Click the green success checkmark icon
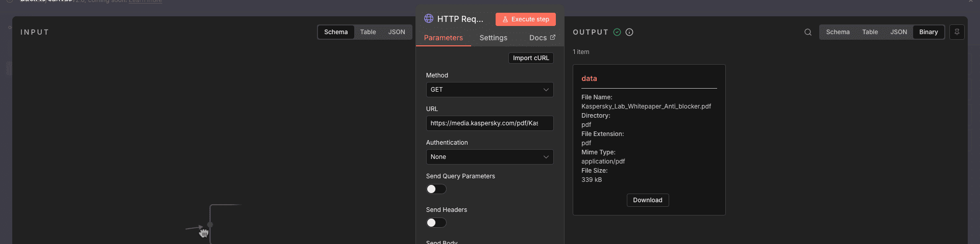The width and height of the screenshot is (980, 244). [x=617, y=32]
